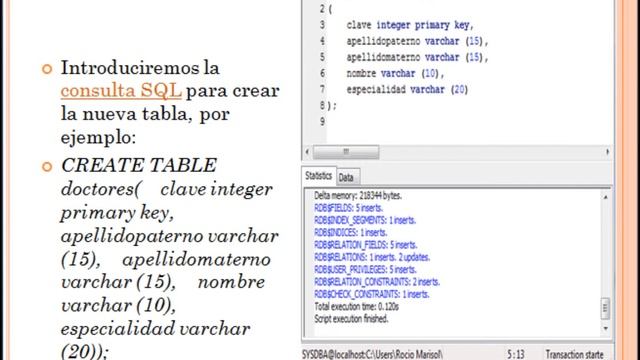Click 'Delta memory: 218344 bytes.' entry
640x360 pixels.
[358, 196]
